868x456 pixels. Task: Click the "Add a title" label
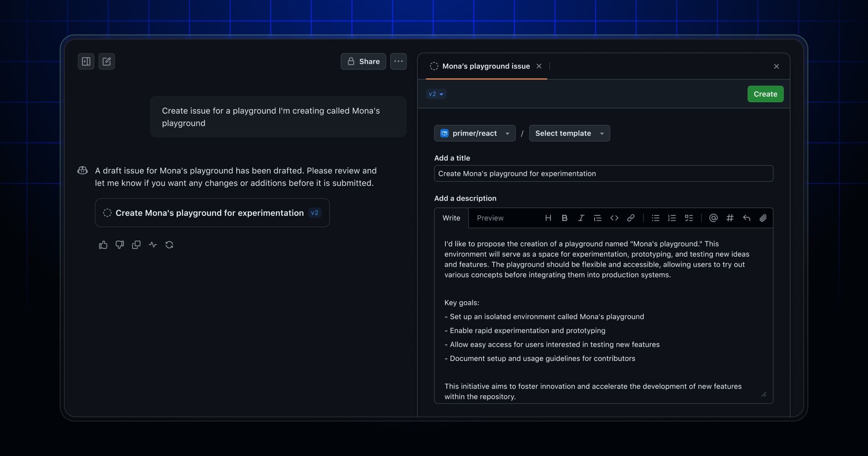click(x=452, y=158)
